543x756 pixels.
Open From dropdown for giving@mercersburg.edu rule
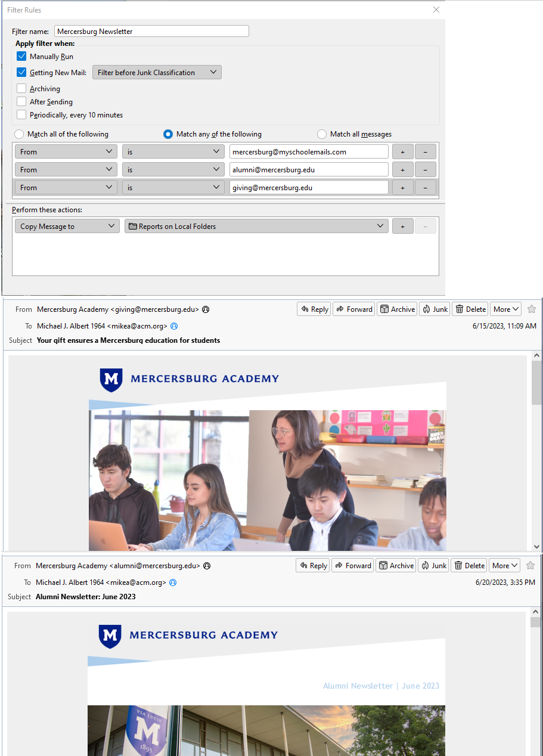[66, 188]
